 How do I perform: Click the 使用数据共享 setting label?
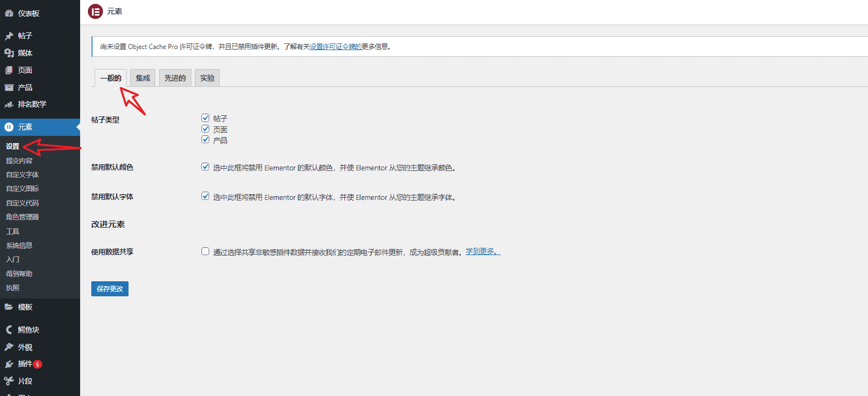point(112,252)
